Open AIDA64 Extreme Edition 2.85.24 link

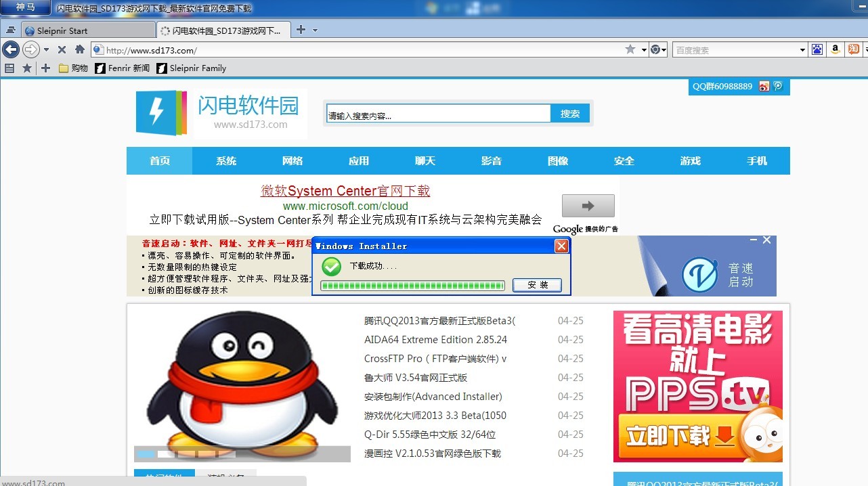tap(435, 340)
